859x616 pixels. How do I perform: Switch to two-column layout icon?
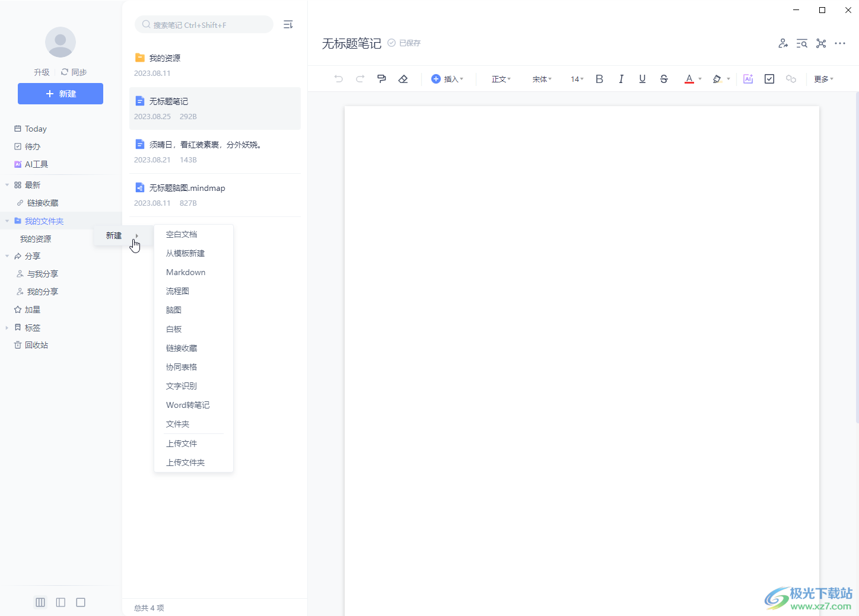[61, 602]
